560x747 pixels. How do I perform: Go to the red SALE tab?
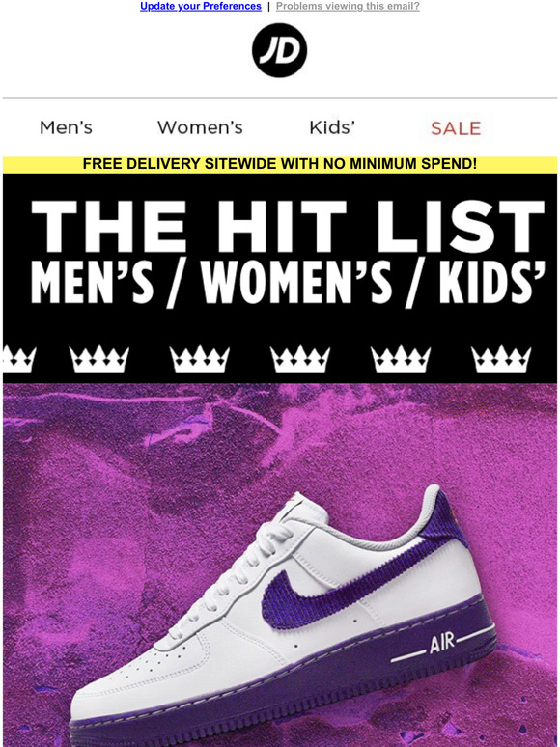pos(456,128)
